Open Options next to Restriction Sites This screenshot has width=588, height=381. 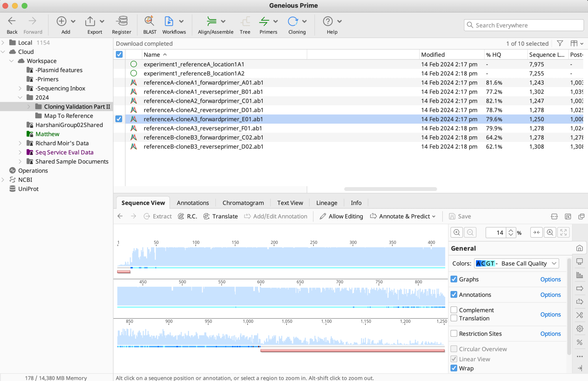tap(550, 334)
